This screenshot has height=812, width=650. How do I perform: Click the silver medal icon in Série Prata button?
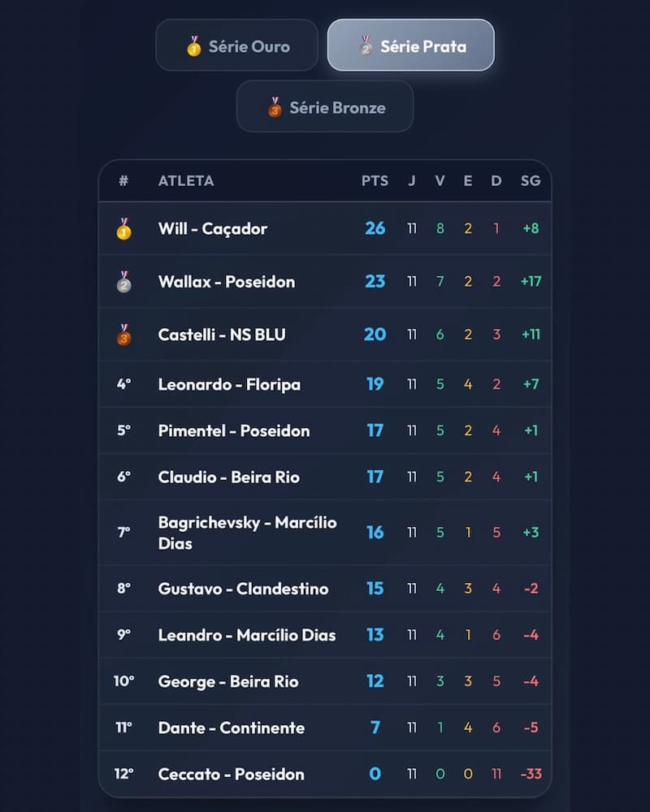[366, 46]
